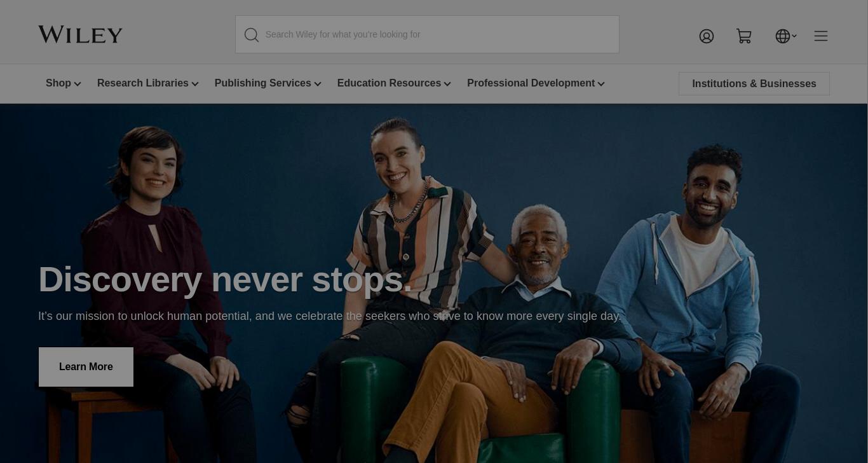Open the shopping cart icon
The height and width of the screenshot is (463, 868).
744,36
